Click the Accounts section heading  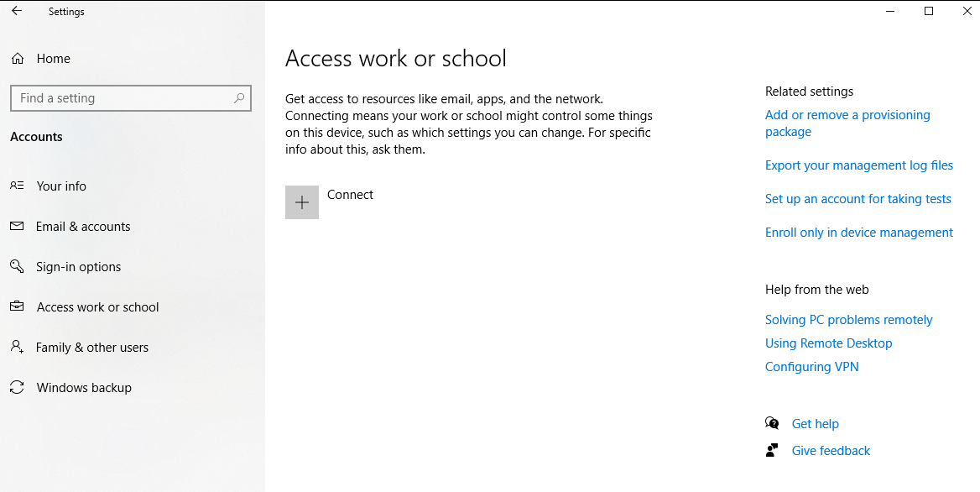[x=36, y=137]
